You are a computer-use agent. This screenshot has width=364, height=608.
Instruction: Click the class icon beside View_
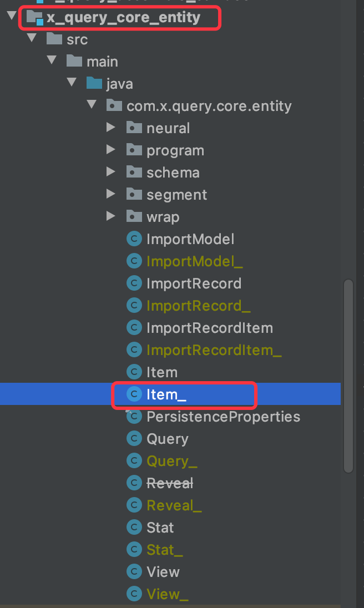coord(134,594)
